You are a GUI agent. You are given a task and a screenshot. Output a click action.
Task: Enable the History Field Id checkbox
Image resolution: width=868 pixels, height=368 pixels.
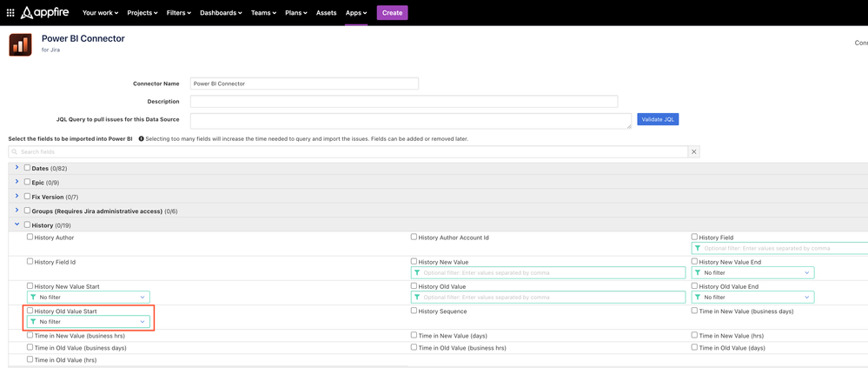[30, 261]
